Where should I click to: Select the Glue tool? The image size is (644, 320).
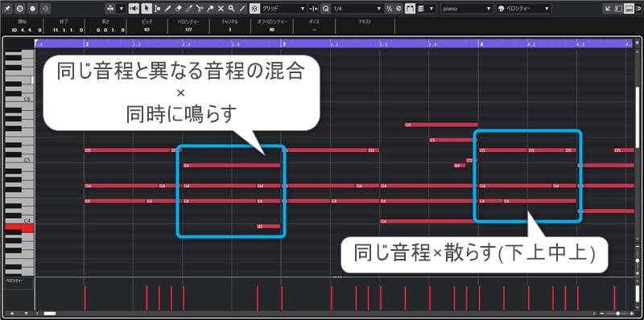tap(210, 8)
